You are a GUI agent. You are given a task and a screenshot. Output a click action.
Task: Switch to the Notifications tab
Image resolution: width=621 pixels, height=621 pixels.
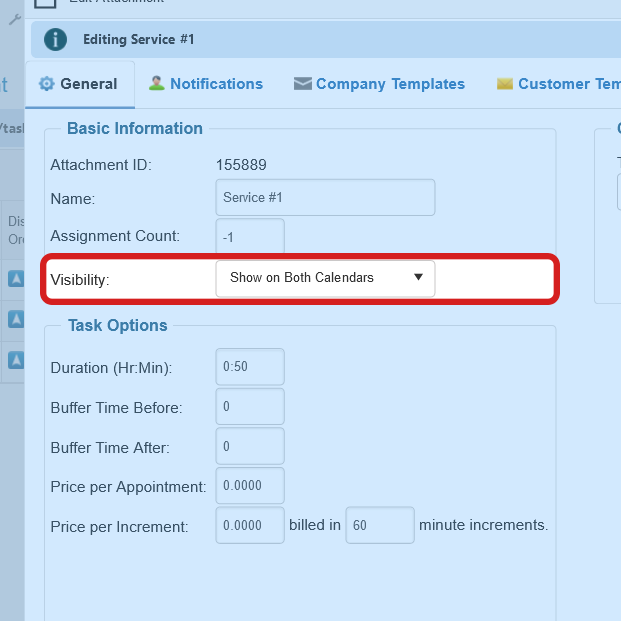coord(215,84)
